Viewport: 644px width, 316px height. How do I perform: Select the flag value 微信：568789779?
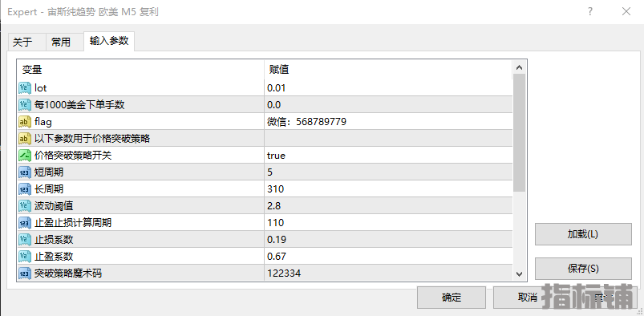click(x=307, y=122)
